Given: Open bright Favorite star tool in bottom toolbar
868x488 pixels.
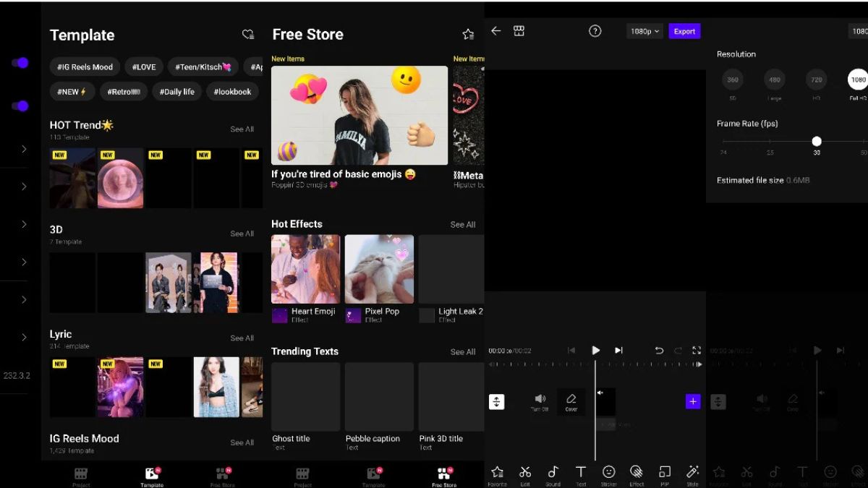Looking at the screenshot, I should point(498,475).
